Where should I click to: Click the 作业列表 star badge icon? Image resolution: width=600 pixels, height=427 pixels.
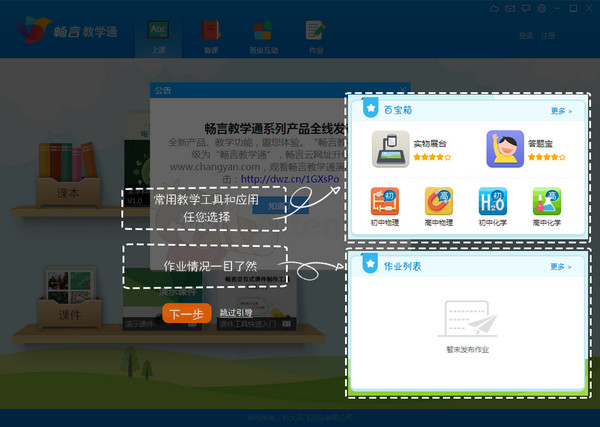[x=370, y=266]
